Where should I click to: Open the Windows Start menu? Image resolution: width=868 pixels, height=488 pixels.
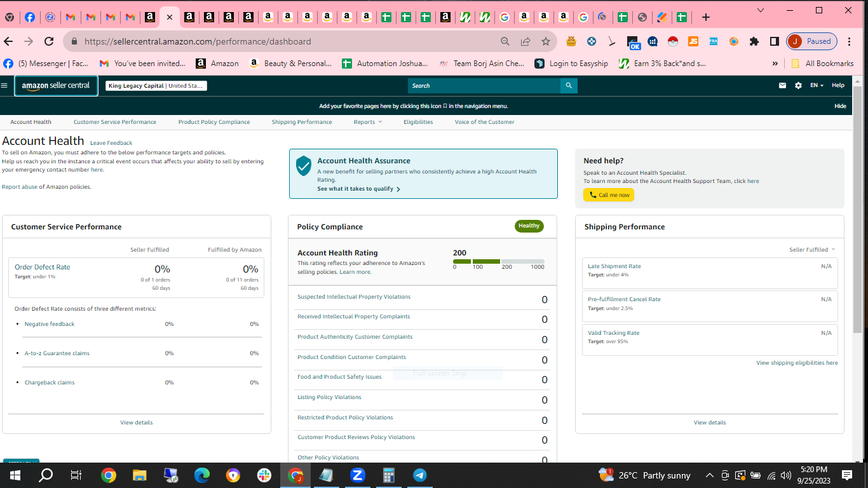coord(15,475)
